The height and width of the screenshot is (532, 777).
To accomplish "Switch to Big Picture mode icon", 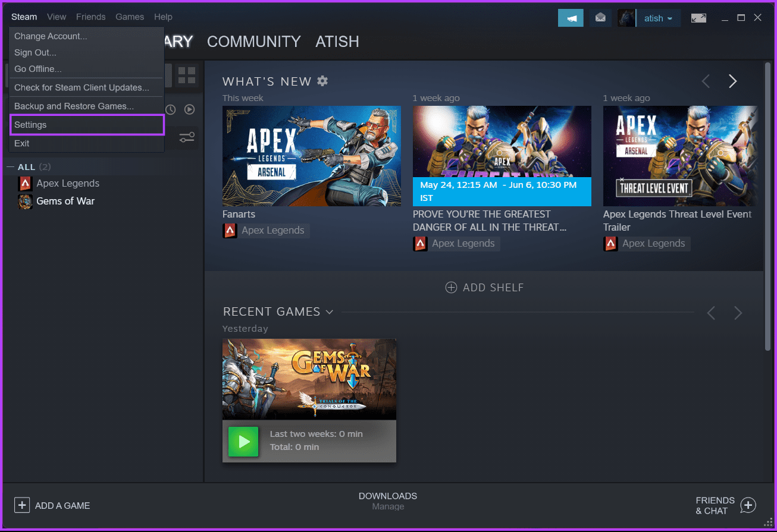I will coord(698,18).
